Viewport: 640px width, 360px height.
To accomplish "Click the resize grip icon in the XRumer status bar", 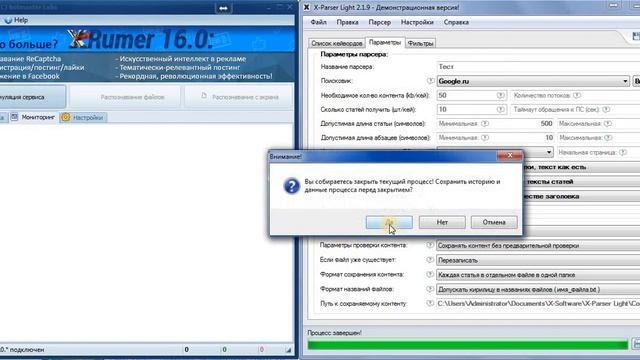I will coord(288,350).
